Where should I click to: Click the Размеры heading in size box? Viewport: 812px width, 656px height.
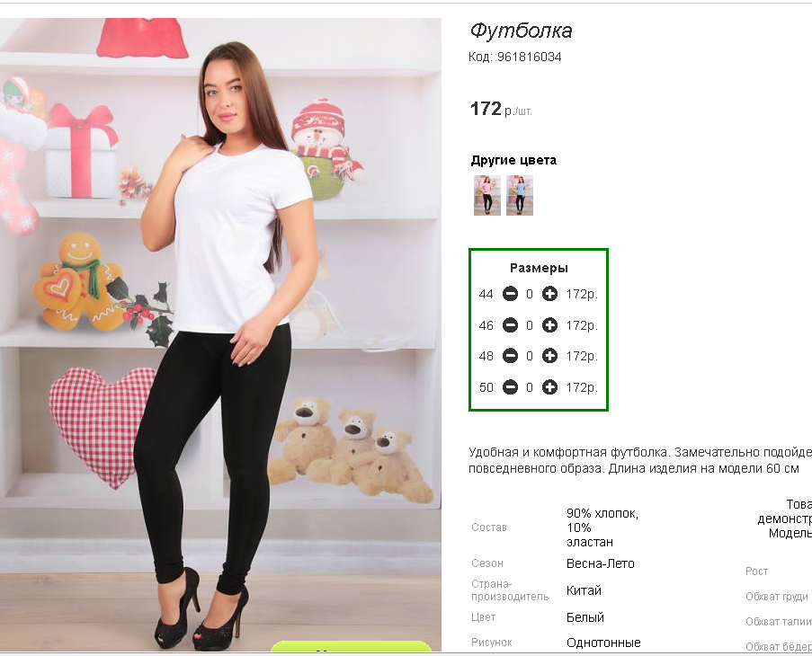[539, 268]
